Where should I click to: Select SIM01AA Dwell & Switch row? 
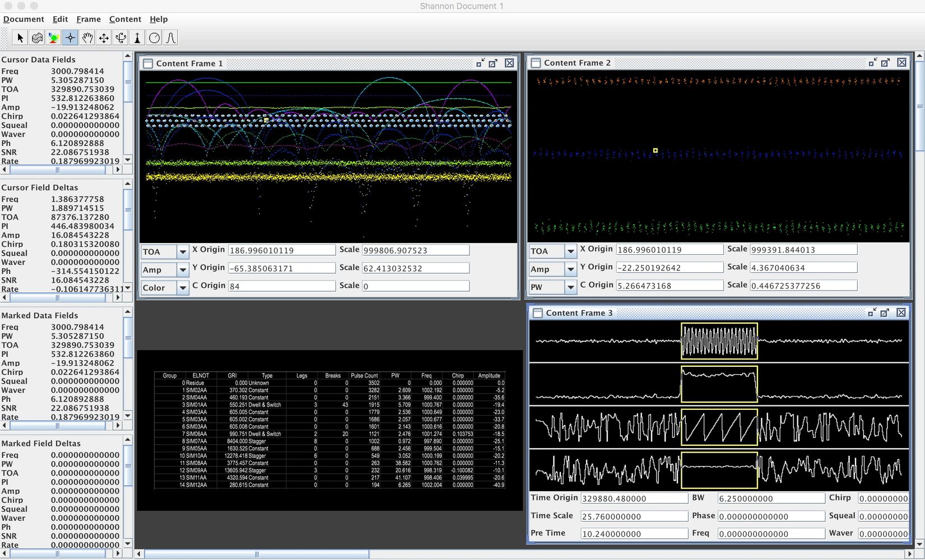330,405
